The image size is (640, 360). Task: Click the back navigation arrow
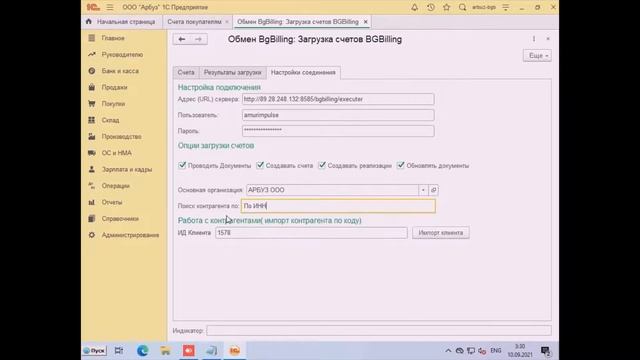pos(182,39)
